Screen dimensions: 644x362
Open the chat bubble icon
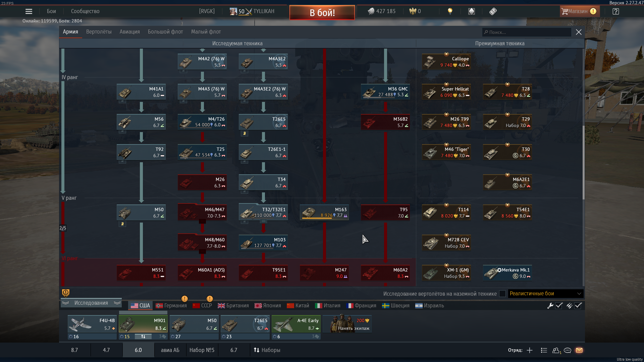(x=568, y=350)
